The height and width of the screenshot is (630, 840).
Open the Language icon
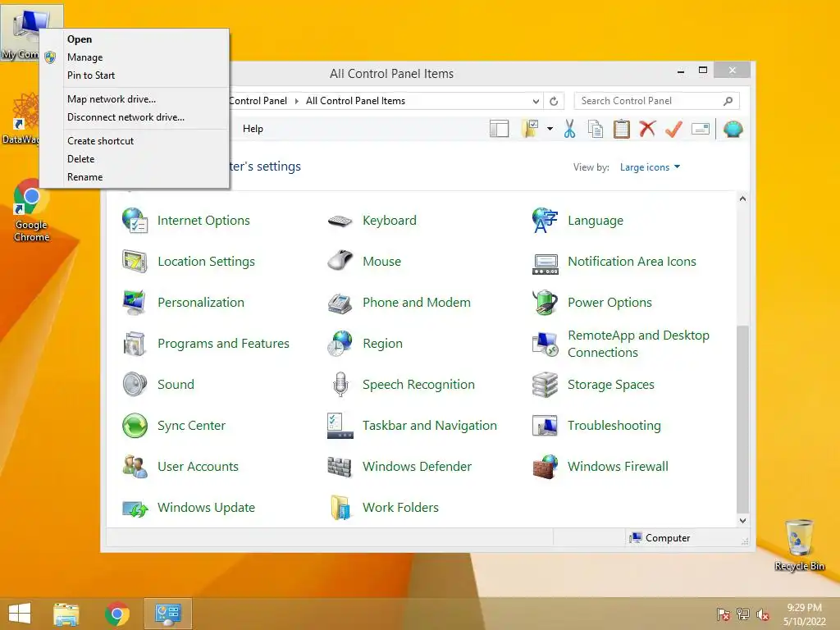(x=546, y=220)
